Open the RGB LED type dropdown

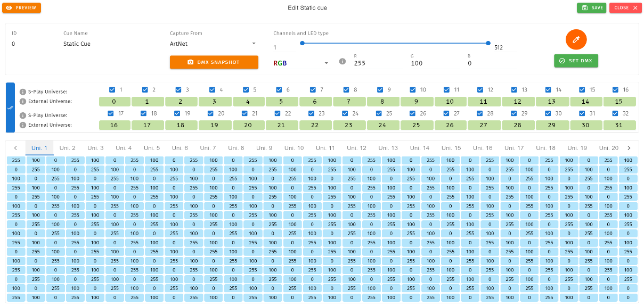pos(302,63)
